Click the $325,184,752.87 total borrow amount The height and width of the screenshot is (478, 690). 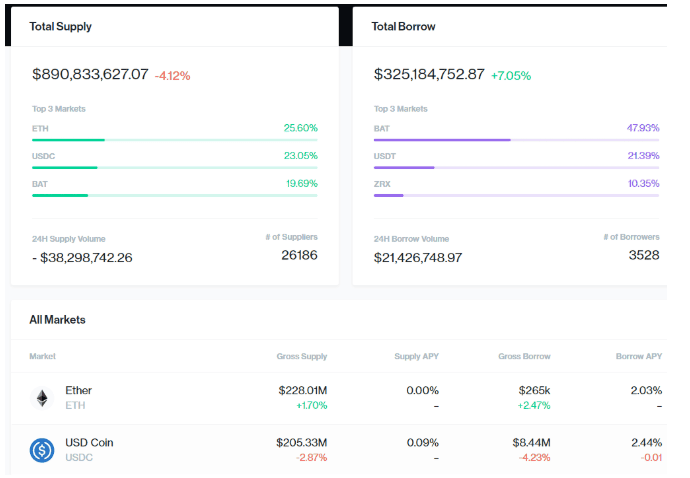[x=429, y=74]
